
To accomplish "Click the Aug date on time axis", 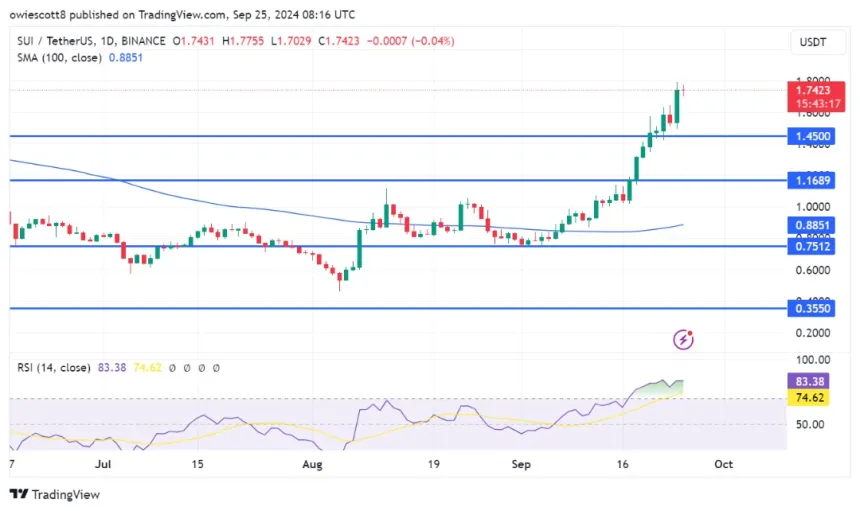I will pos(312,465).
